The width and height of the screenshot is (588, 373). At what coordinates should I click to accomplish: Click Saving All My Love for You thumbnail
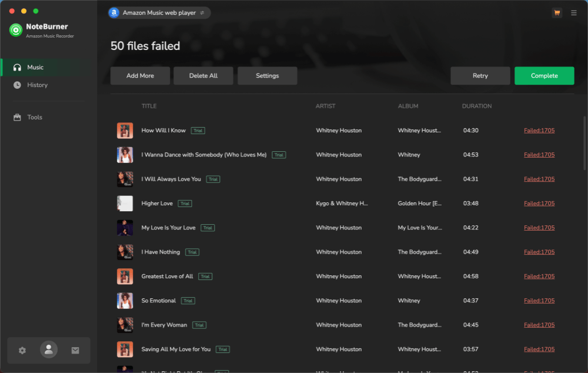[125, 349]
